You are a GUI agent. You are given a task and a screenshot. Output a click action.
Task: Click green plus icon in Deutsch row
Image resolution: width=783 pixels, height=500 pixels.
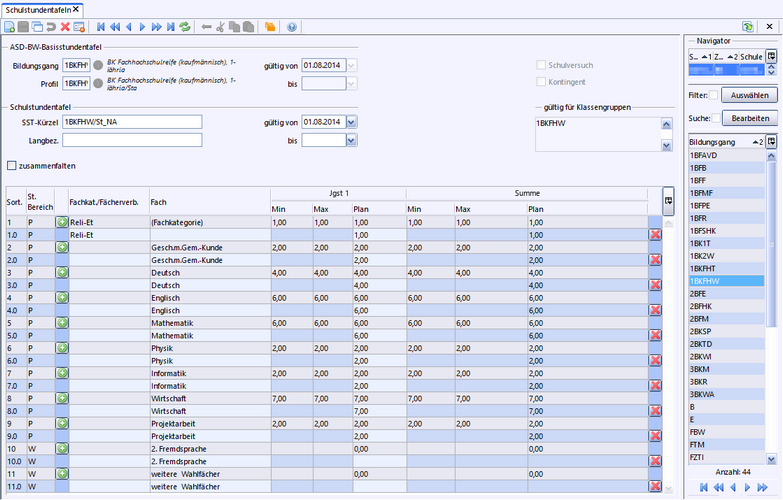61,272
